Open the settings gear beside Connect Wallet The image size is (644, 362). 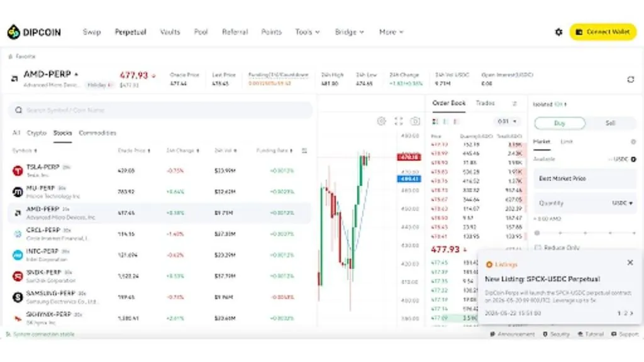tap(558, 32)
